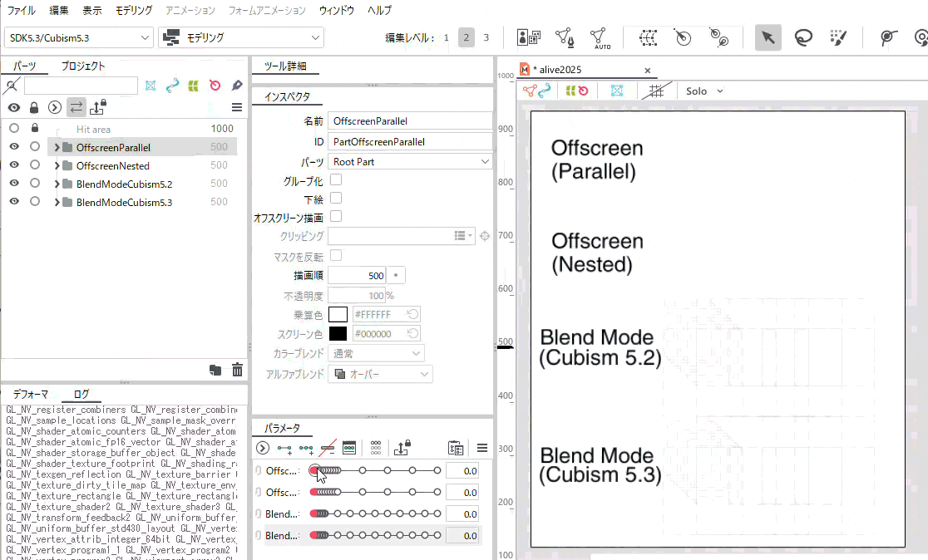Switch to the デフォーマ tab

click(30, 394)
